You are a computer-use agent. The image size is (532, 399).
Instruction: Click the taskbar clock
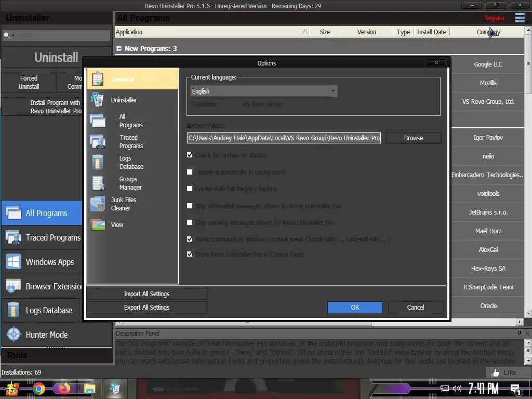click(483, 389)
